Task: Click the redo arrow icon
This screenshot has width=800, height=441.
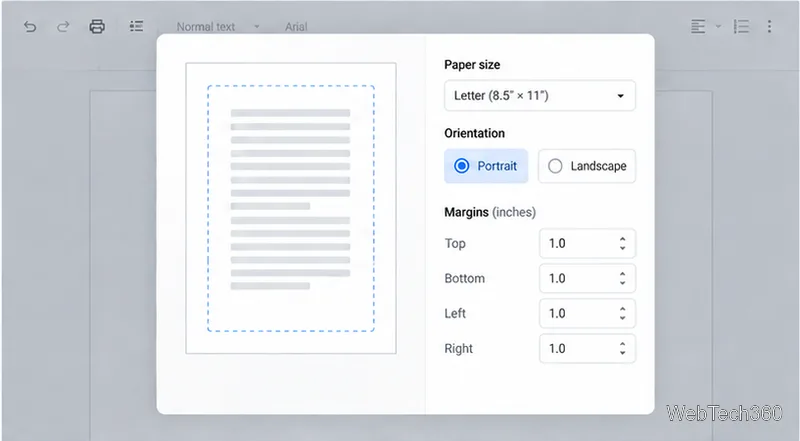Action: click(63, 27)
